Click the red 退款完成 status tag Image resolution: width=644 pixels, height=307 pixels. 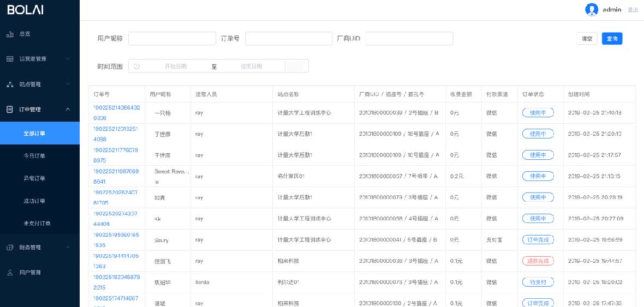[x=538, y=261]
